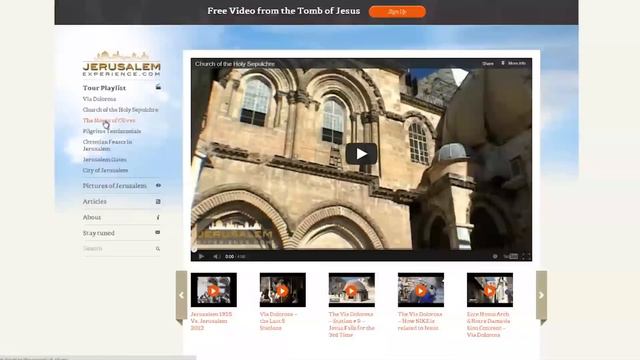The width and height of the screenshot is (640, 360).
Task: Click the envelope icon beside Stay tuned
Action: tap(158, 232)
